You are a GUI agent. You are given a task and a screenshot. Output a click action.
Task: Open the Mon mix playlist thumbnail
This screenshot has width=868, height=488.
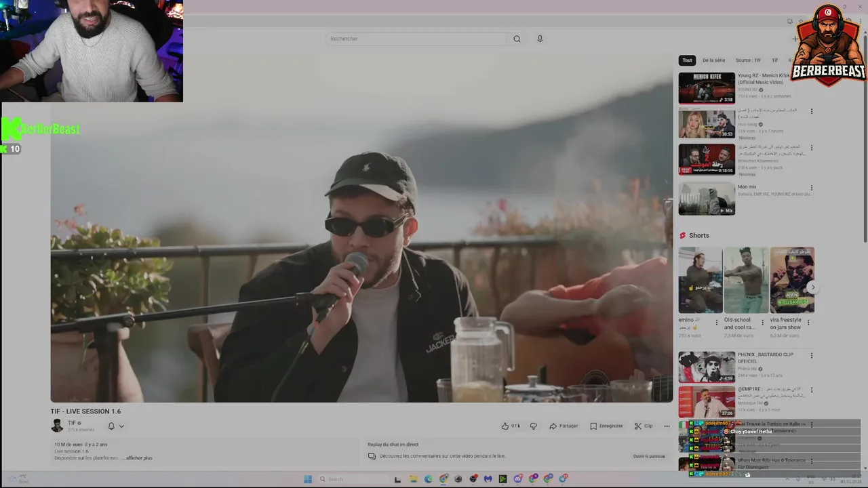[x=707, y=199]
